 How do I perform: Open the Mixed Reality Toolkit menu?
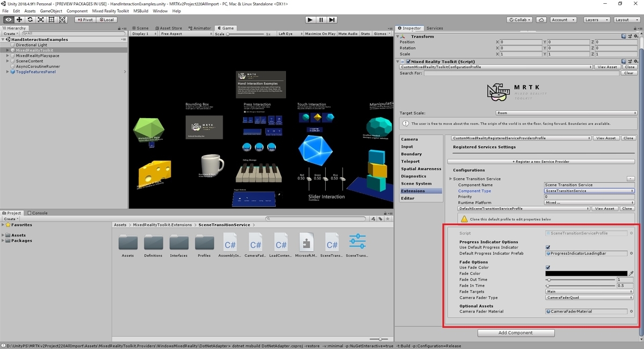point(111,11)
